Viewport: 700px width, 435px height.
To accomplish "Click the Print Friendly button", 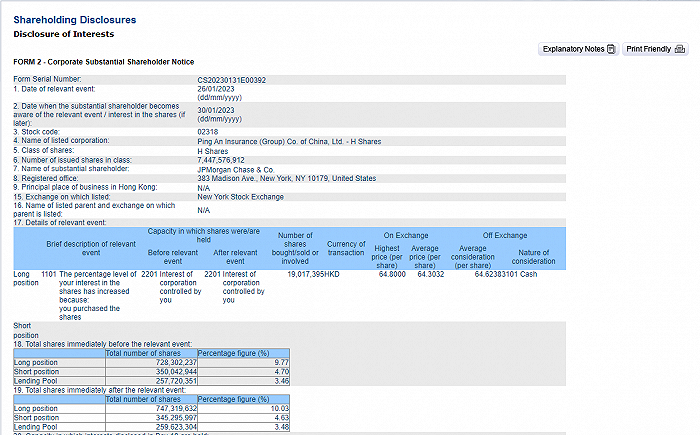I will [655, 49].
